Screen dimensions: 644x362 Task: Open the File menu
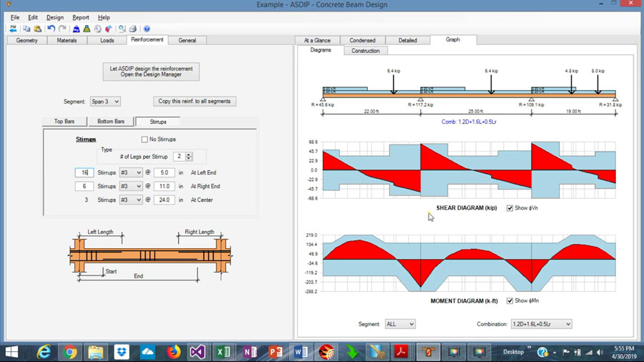(15, 17)
